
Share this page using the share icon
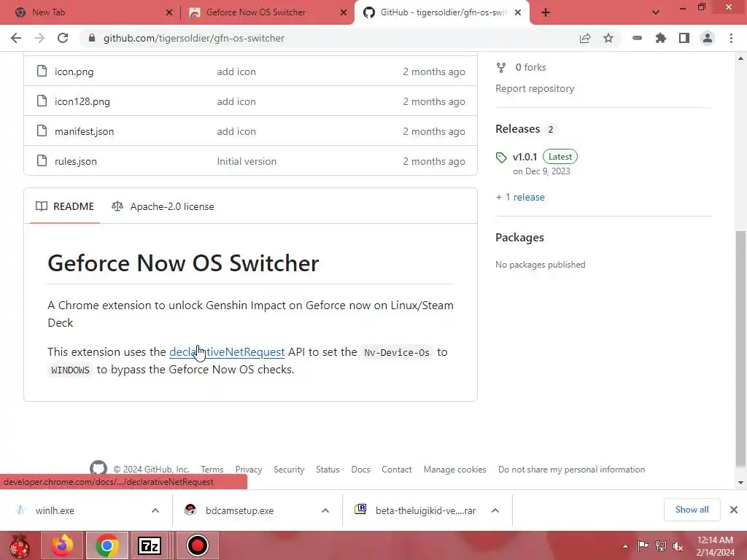[585, 38]
